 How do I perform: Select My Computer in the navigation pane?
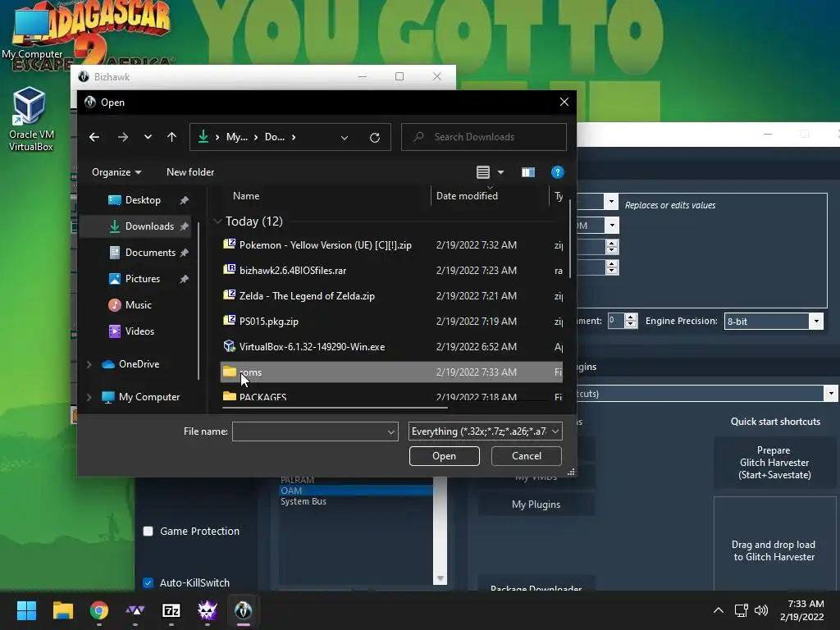pos(149,397)
